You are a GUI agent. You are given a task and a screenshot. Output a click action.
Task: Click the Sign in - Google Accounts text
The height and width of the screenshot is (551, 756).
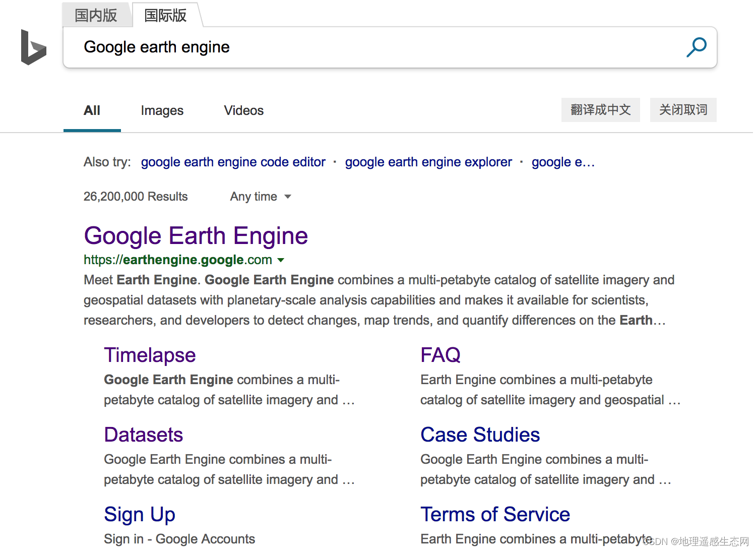pyautogui.click(x=179, y=539)
